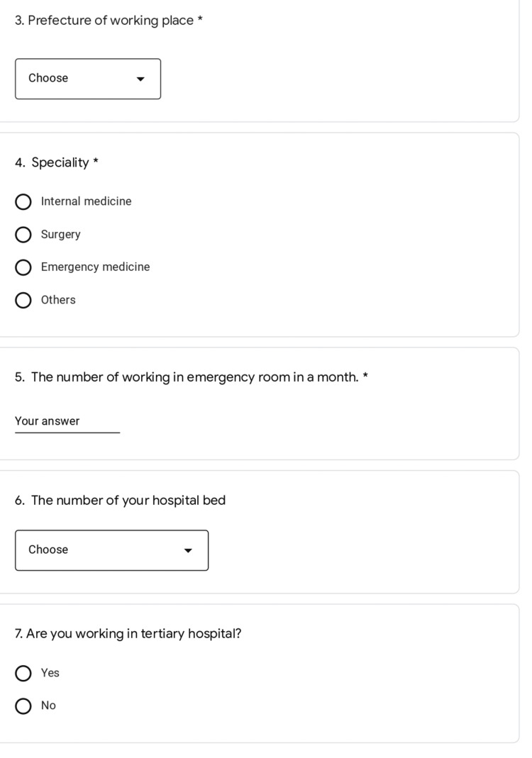Screen dimensions: 532x758
Task: Click the 'Your answer' text field
Action: click(x=67, y=421)
